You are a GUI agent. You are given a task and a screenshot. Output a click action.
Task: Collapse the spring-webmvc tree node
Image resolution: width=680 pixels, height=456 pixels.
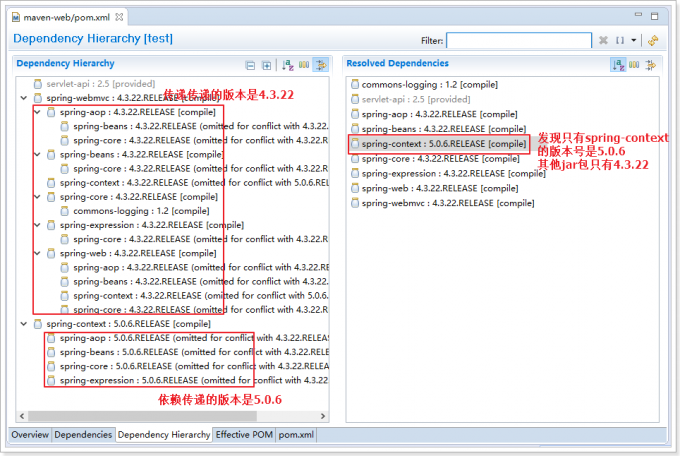click(24, 99)
